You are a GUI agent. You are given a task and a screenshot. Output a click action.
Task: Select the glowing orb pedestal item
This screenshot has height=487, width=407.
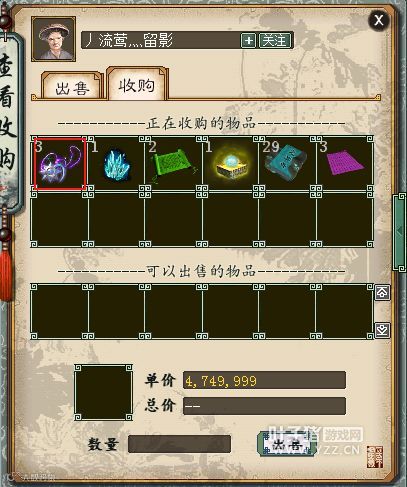(230, 164)
